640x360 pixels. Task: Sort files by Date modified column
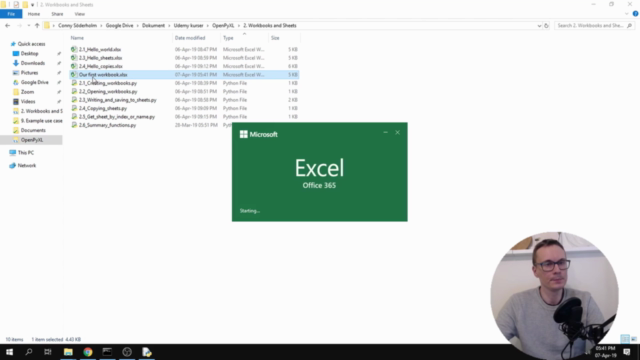190,38
